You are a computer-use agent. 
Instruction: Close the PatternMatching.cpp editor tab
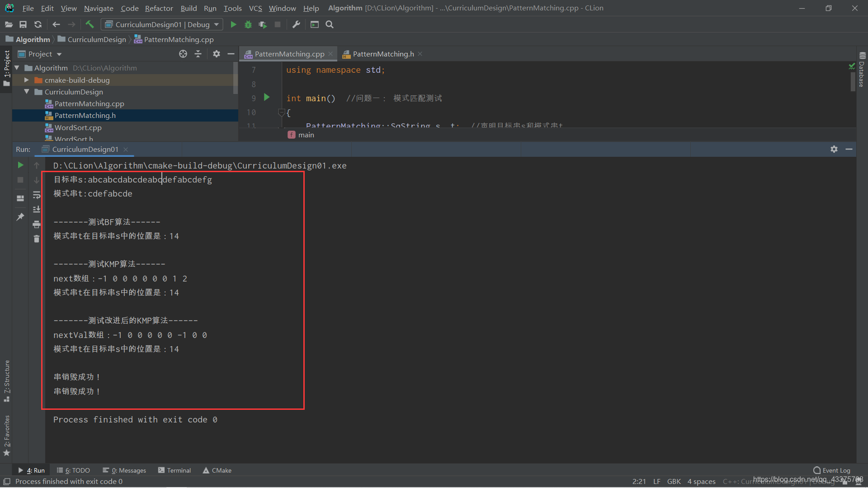coord(330,54)
